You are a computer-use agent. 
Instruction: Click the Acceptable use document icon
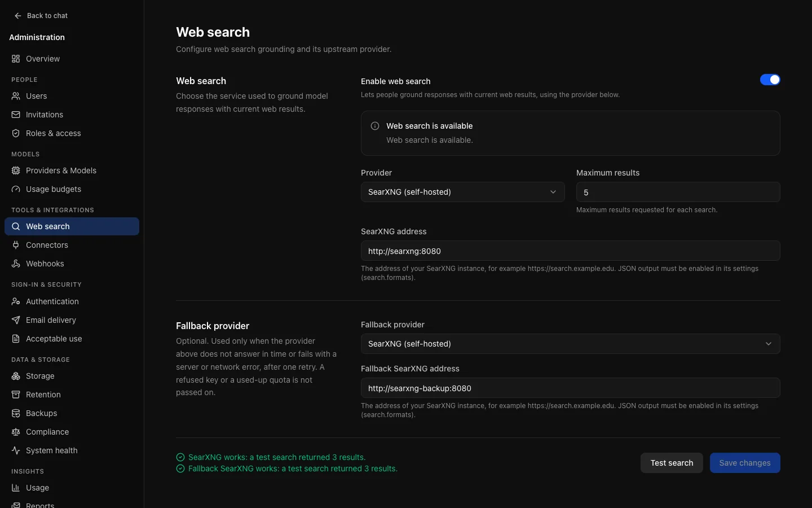pos(16,339)
